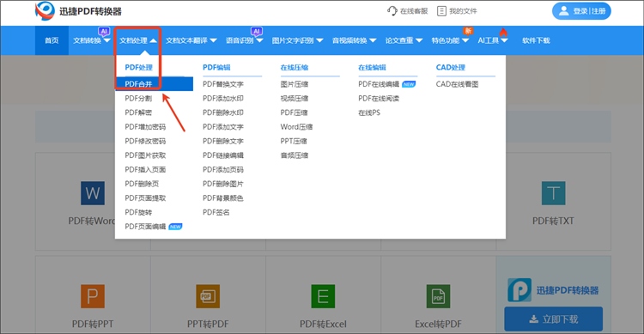Select Word压缩 option
The image size is (644, 334).
click(x=296, y=127)
